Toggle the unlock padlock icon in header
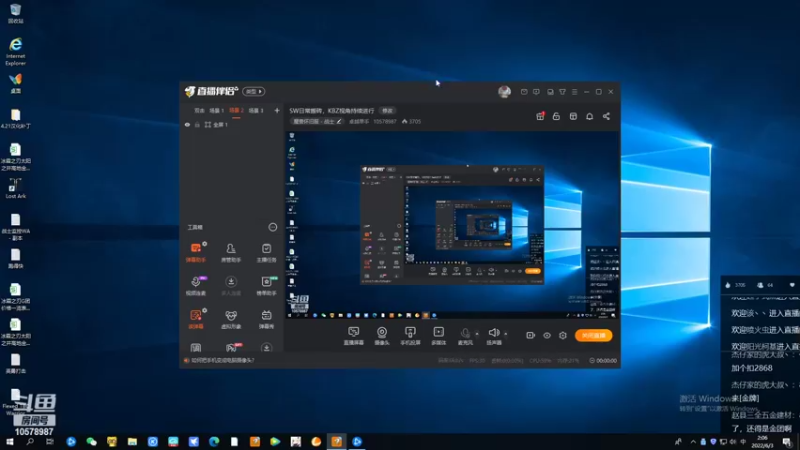The width and height of the screenshot is (800, 450). pyautogui.click(x=556, y=116)
